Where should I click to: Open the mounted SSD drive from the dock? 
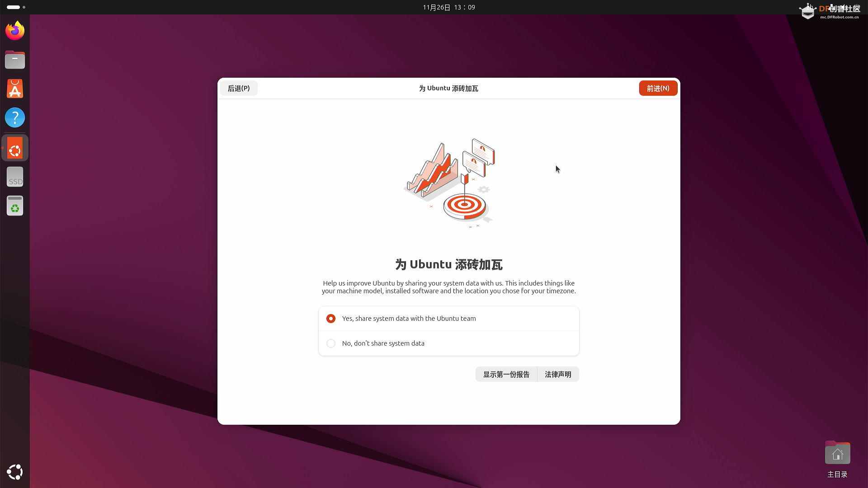pyautogui.click(x=14, y=177)
